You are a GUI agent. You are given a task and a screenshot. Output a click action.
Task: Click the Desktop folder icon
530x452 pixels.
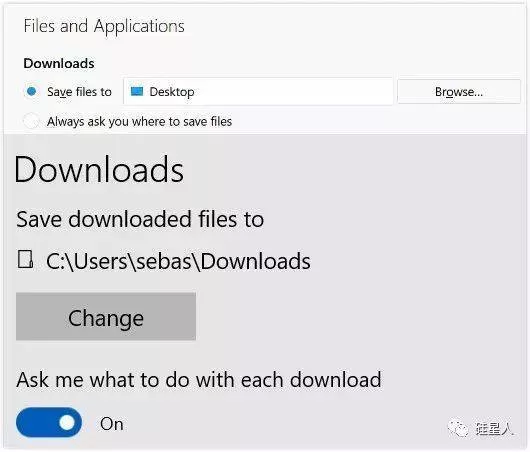[137, 91]
